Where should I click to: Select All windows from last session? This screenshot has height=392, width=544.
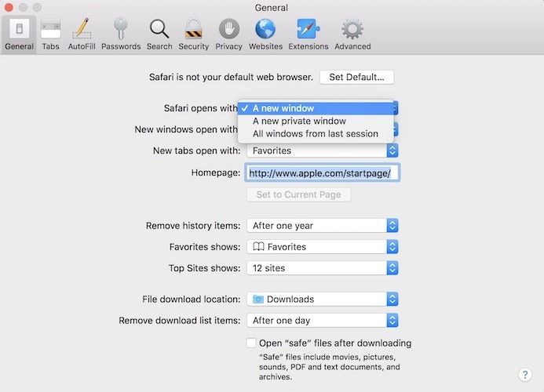click(315, 134)
